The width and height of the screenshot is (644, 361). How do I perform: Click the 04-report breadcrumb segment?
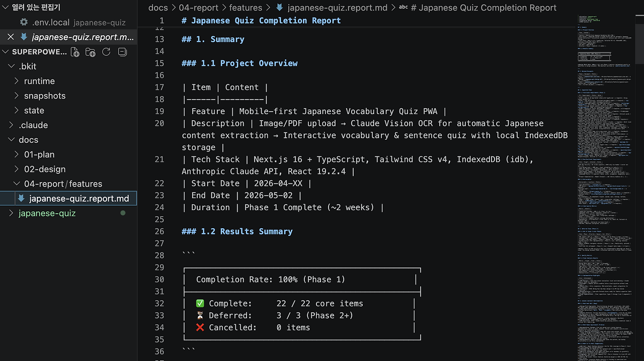click(199, 8)
